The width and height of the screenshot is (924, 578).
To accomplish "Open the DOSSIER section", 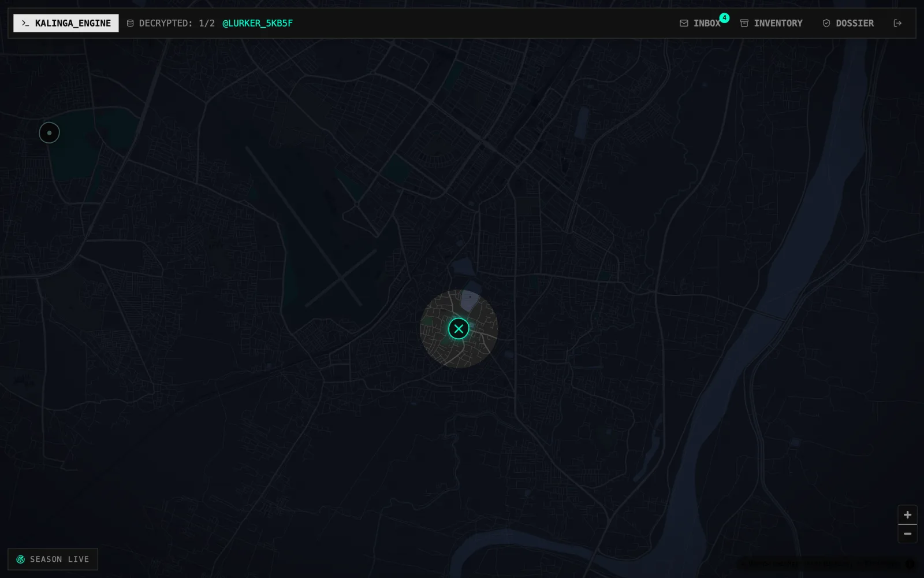I will (848, 23).
